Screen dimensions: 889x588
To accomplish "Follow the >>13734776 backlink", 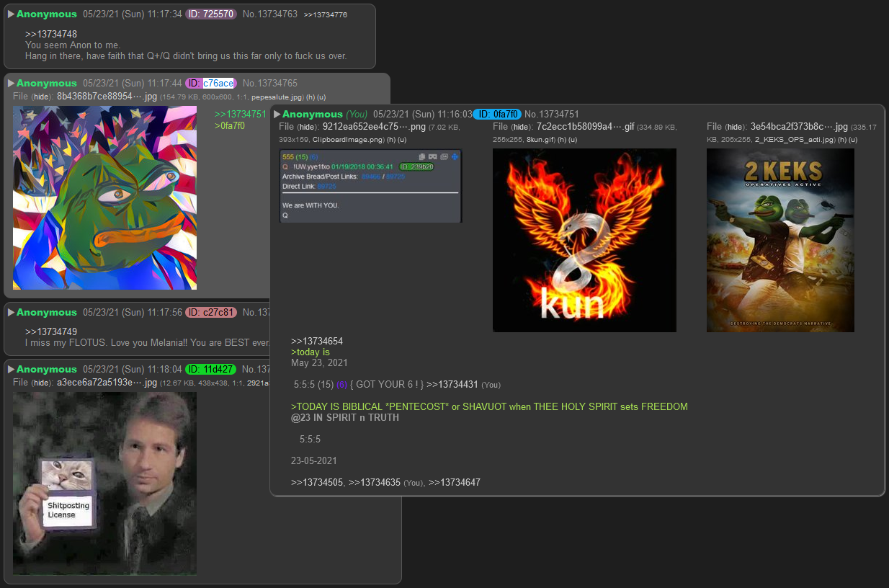I will pos(326,15).
